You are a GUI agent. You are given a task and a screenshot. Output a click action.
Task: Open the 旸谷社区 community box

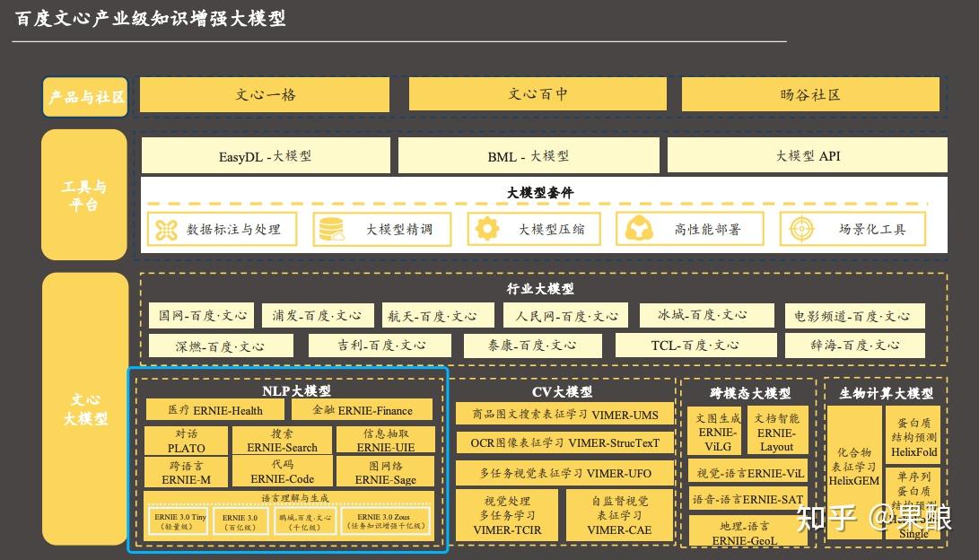[x=810, y=94]
